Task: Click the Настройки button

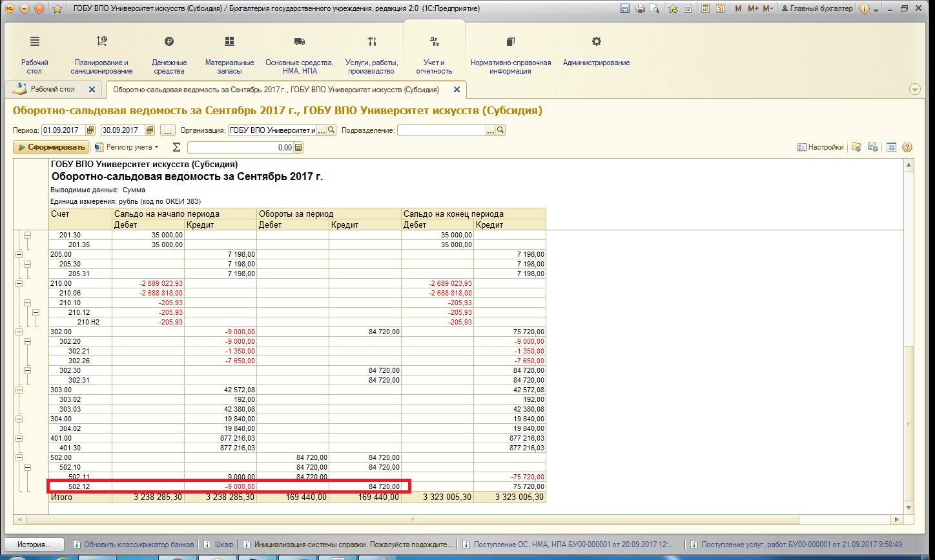Action: [821, 147]
